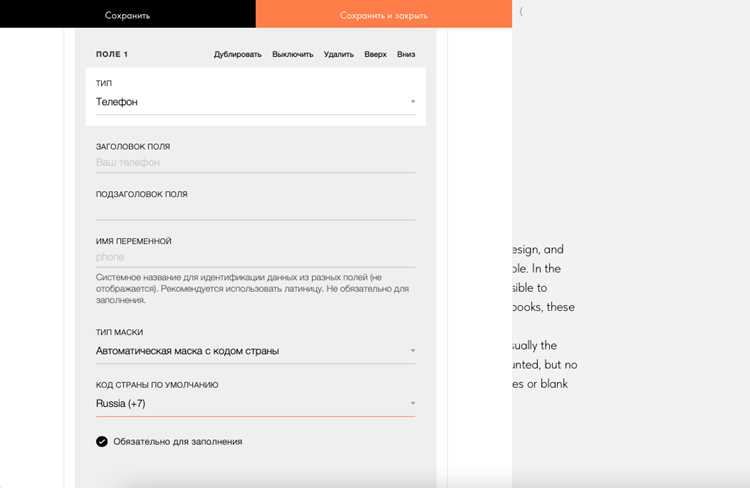750x488 pixels.
Task: Click the Заголовок поля input field
Action: (x=255, y=163)
